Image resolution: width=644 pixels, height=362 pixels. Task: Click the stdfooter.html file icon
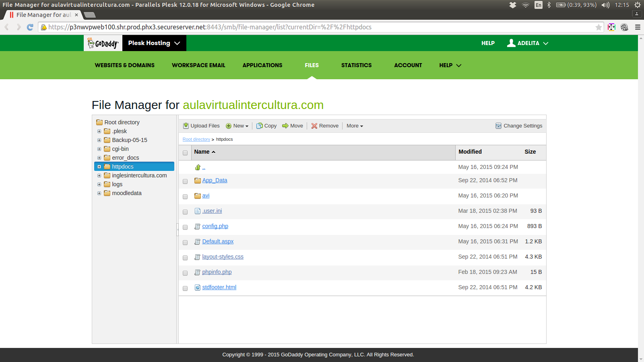tap(198, 287)
